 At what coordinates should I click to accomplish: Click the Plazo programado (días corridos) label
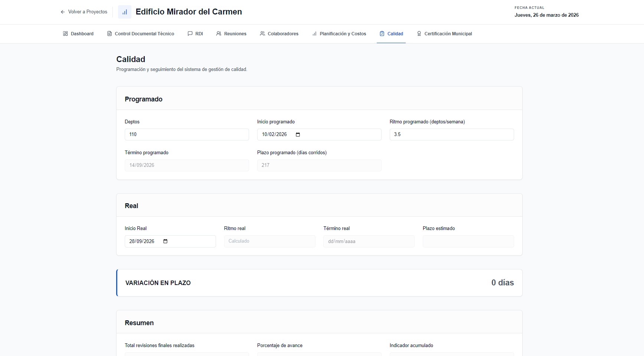(292, 153)
